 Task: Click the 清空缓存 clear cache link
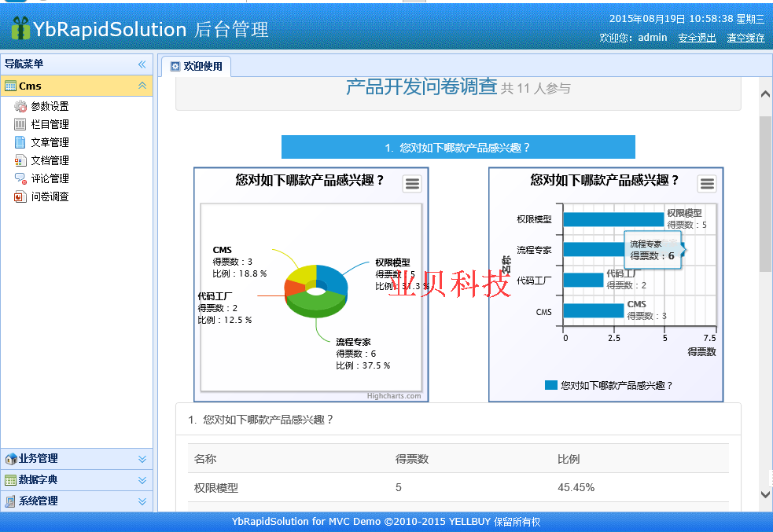(x=745, y=38)
